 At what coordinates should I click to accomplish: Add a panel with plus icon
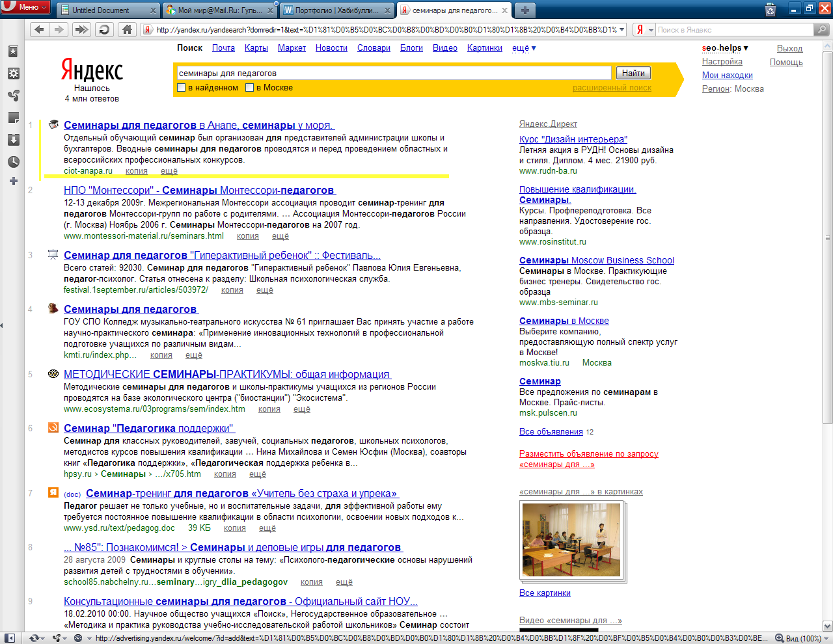(13, 181)
